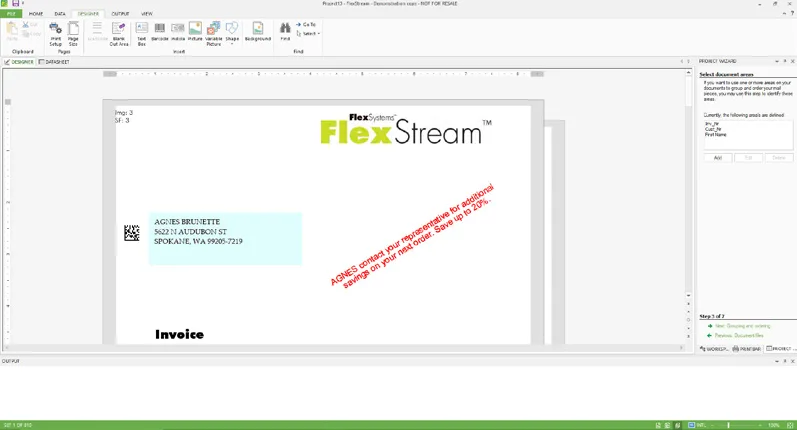Image resolution: width=797 pixels, height=430 pixels.
Task: Select Inv_Nr in defined areas list
Action: pyautogui.click(x=712, y=124)
